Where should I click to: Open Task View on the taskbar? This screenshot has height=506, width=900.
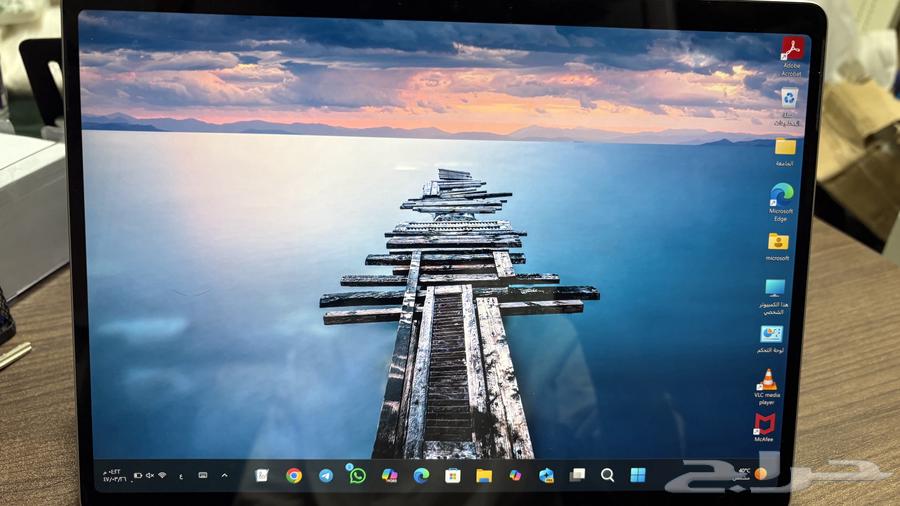[x=577, y=475]
